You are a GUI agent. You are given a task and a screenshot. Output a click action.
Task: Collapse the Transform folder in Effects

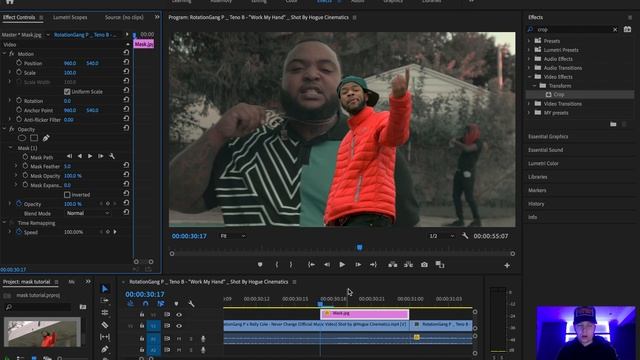click(x=534, y=86)
